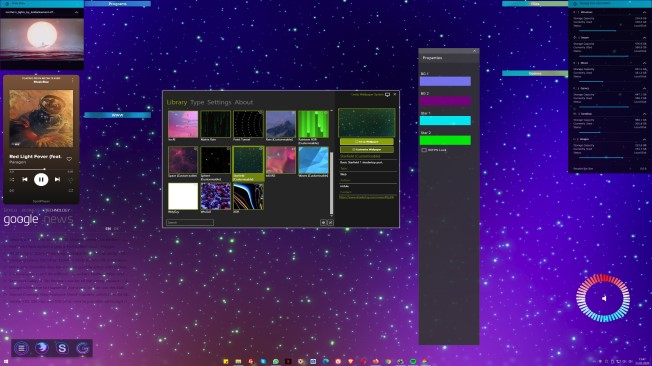Click the right square button beside the library search bar
The height and width of the screenshot is (366, 652).
pyautogui.click(x=331, y=223)
